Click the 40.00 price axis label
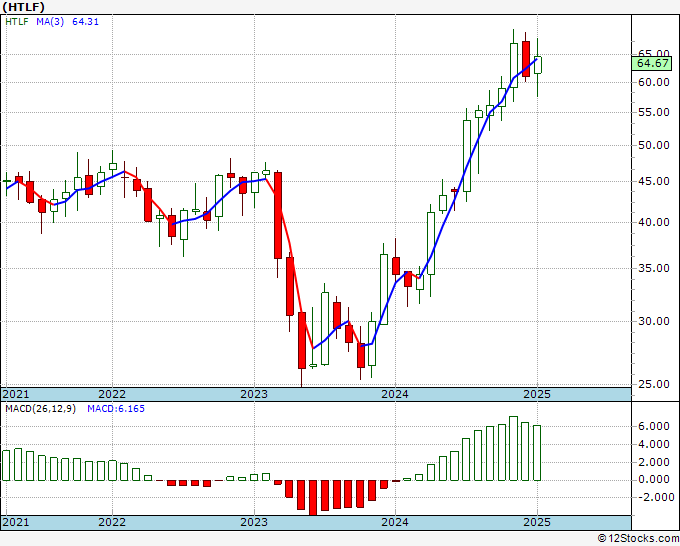Viewport: 680px width, 546px height. click(x=654, y=222)
